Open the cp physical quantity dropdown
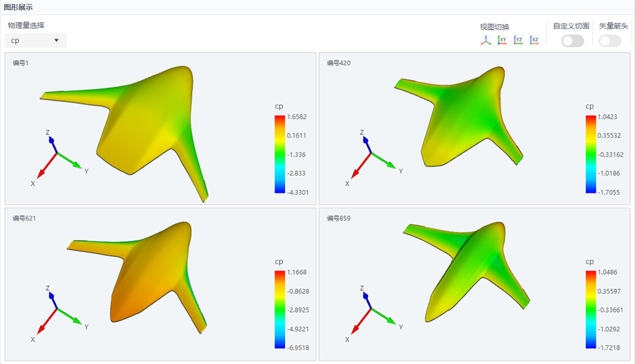The image size is (635, 364). point(36,41)
